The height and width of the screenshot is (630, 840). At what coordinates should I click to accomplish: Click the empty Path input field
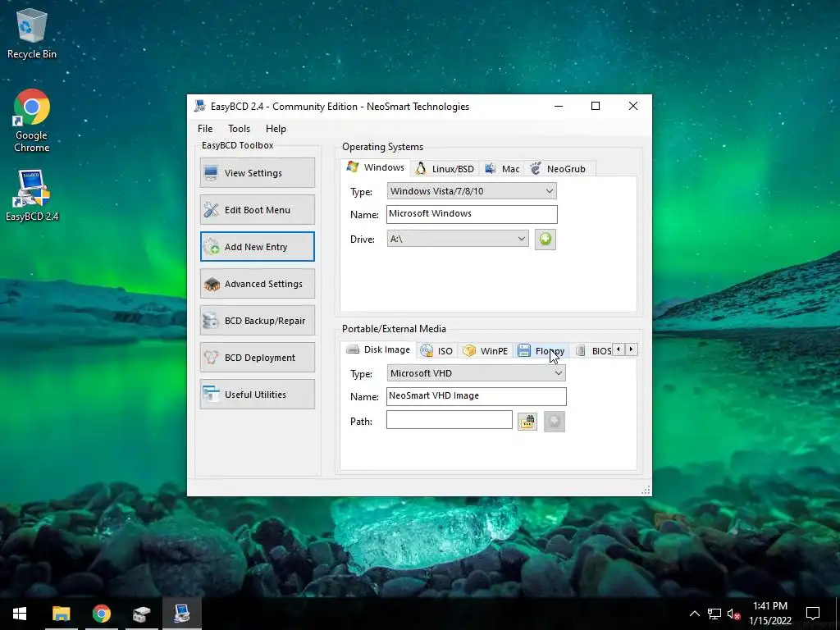tap(450, 420)
